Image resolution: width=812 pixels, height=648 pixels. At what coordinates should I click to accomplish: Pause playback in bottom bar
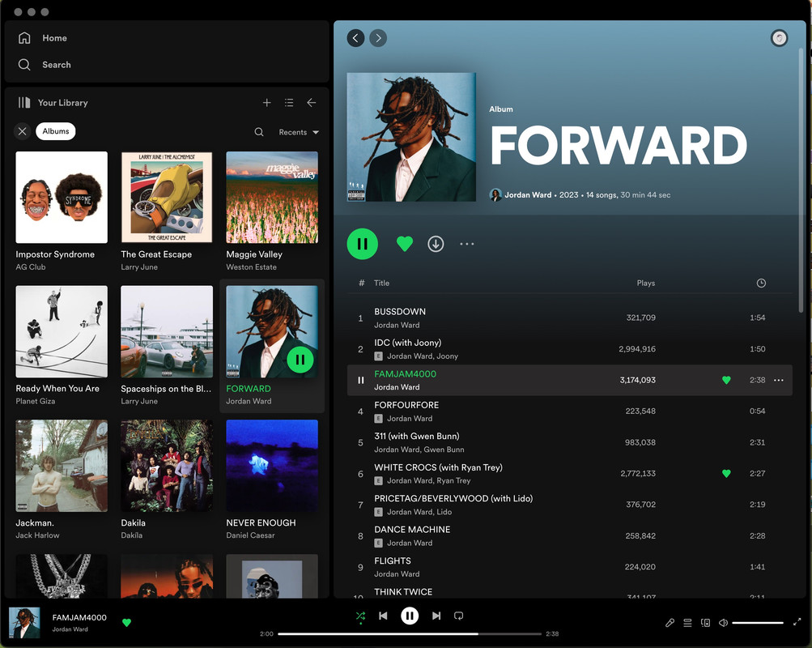410,616
